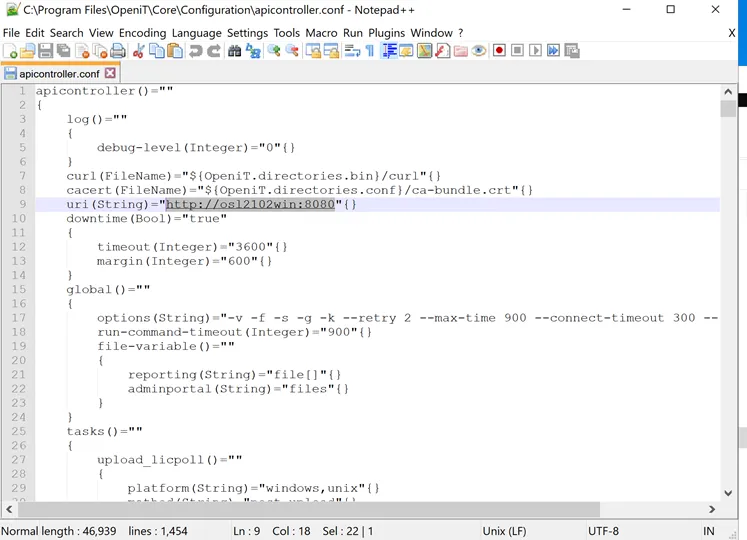This screenshot has height=540, width=747.
Task: Zoom in using the magnifier toolbar icon
Action: [x=274, y=51]
